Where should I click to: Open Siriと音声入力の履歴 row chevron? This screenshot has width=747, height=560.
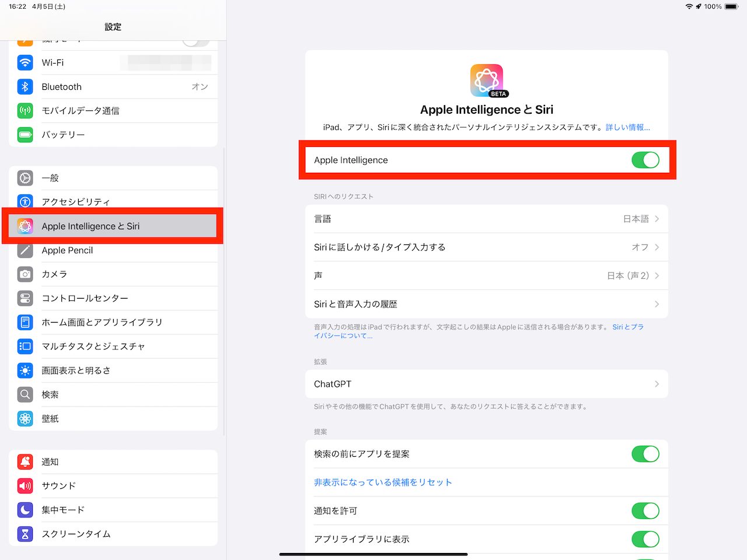pos(657,304)
